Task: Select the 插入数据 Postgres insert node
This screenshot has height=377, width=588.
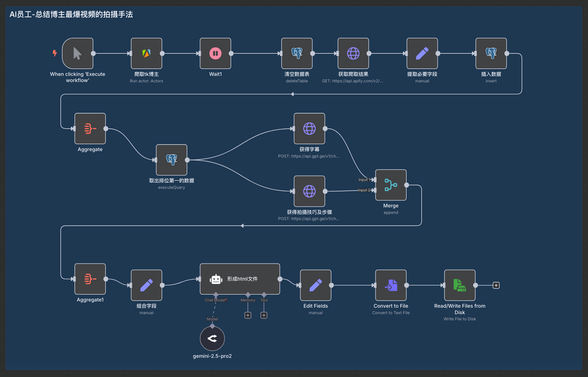Action: 491,53
